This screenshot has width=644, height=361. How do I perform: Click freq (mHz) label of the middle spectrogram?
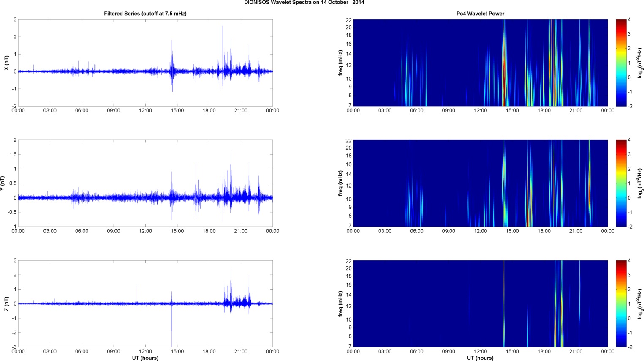340,183
